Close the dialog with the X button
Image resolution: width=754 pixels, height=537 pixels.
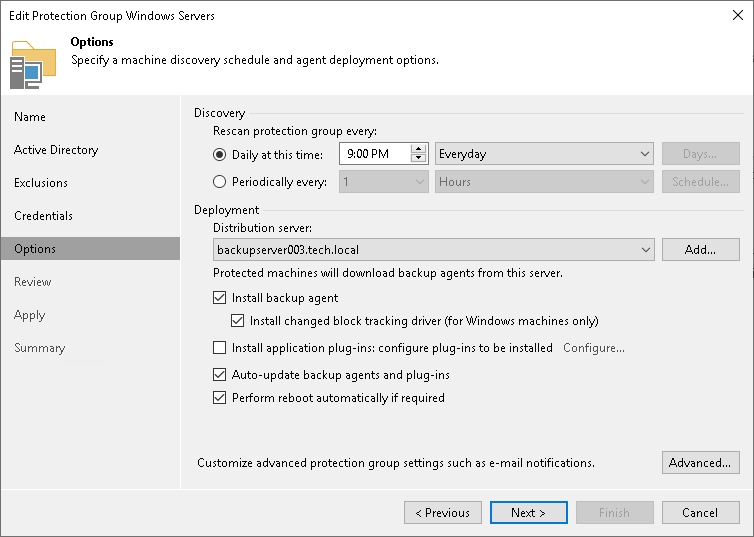click(x=738, y=15)
